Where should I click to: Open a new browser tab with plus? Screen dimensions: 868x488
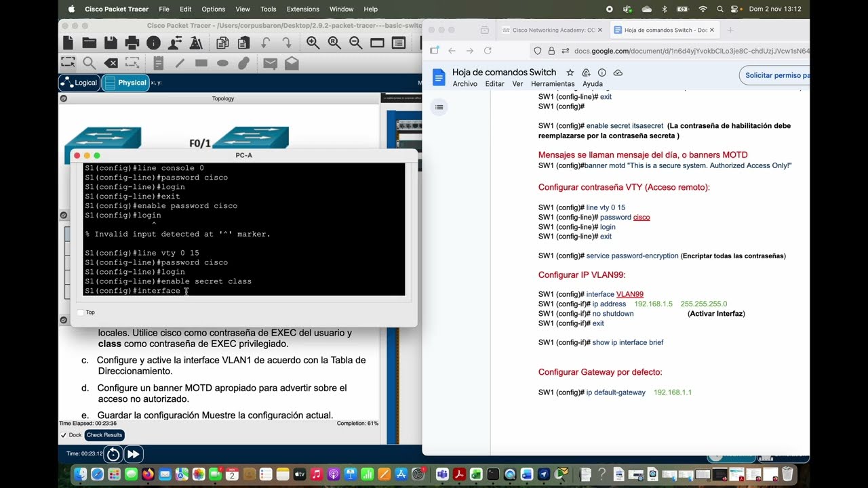730,30
